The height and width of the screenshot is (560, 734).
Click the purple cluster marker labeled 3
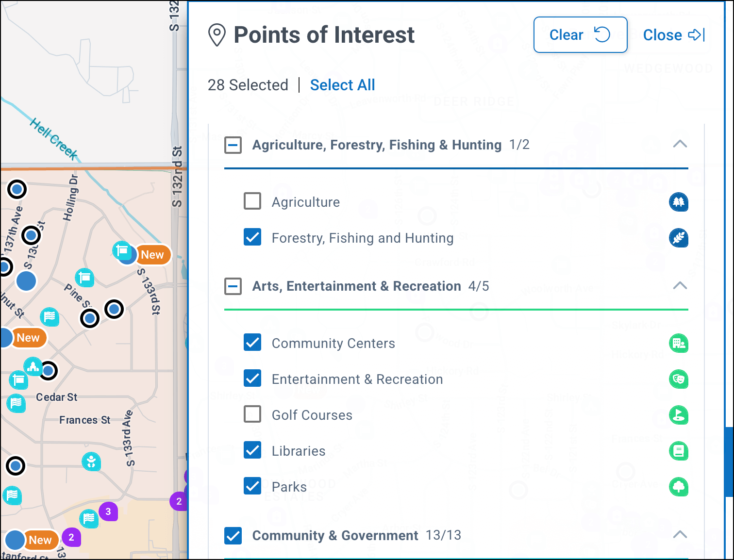[x=108, y=511]
